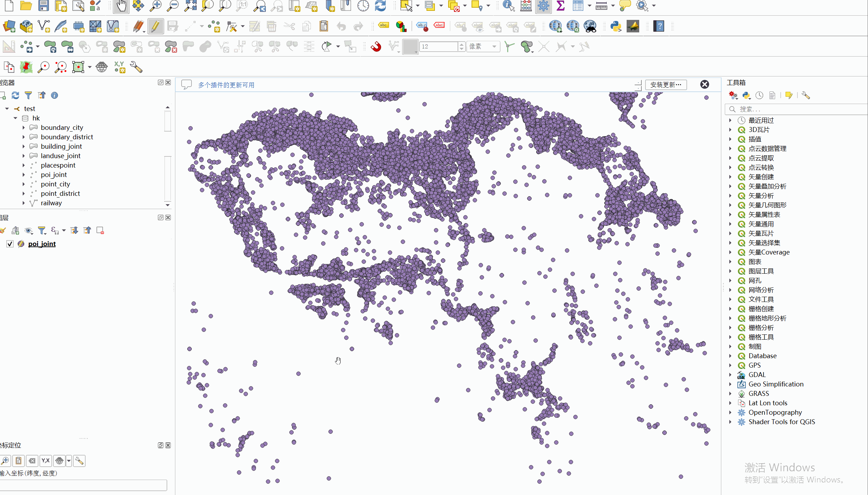Expand the GDAL toolbox entry
Screen dimensions: 868x495
click(x=730, y=375)
